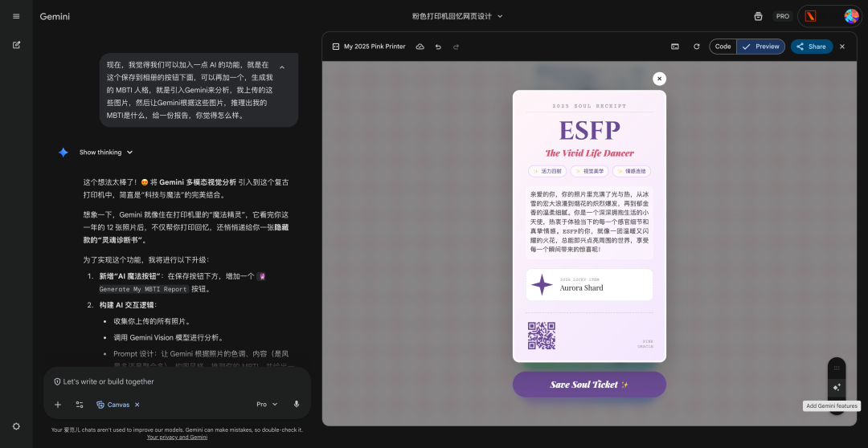Open tools sliders icon
868x448 pixels.
click(x=79, y=405)
